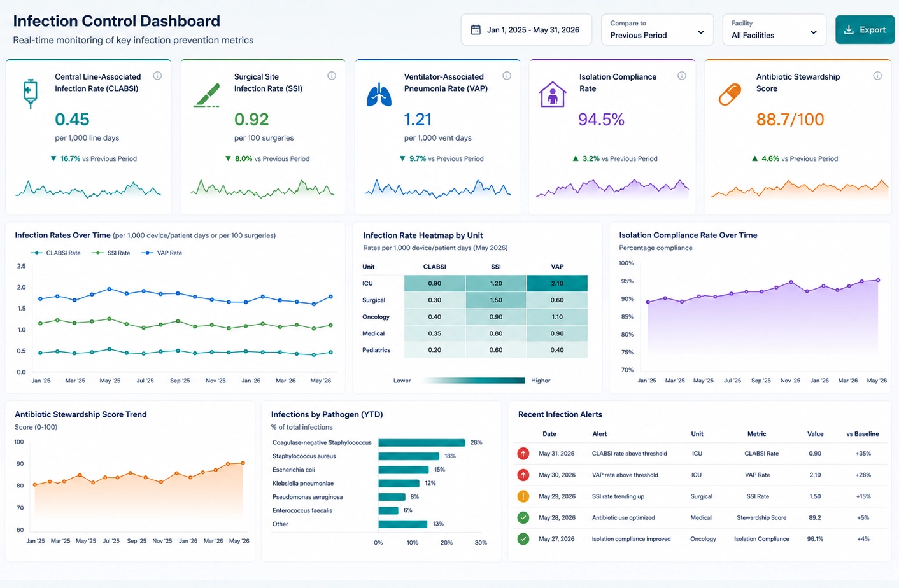Click the ICU VAP heatmap cell 2.10
This screenshot has height=588, width=899.
tap(557, 283)
